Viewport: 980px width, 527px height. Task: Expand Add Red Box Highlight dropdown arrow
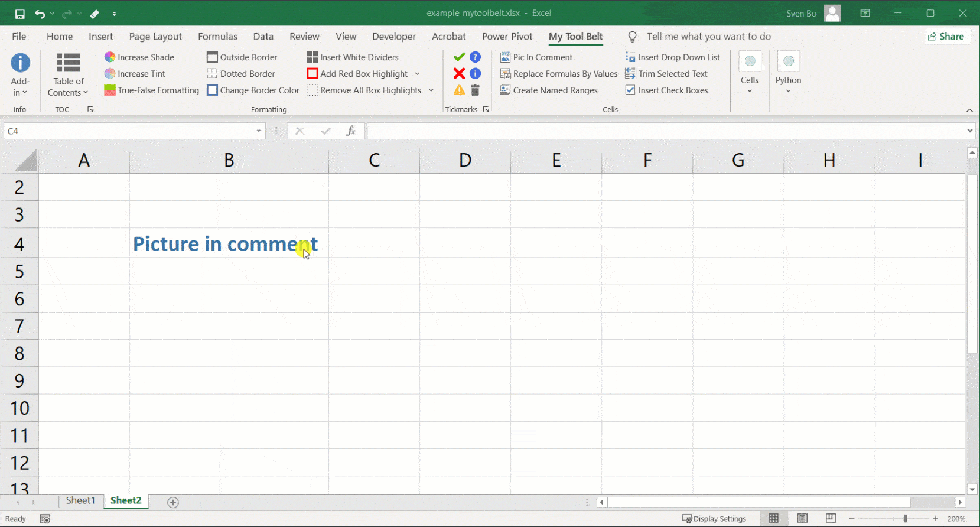[417, 74]
